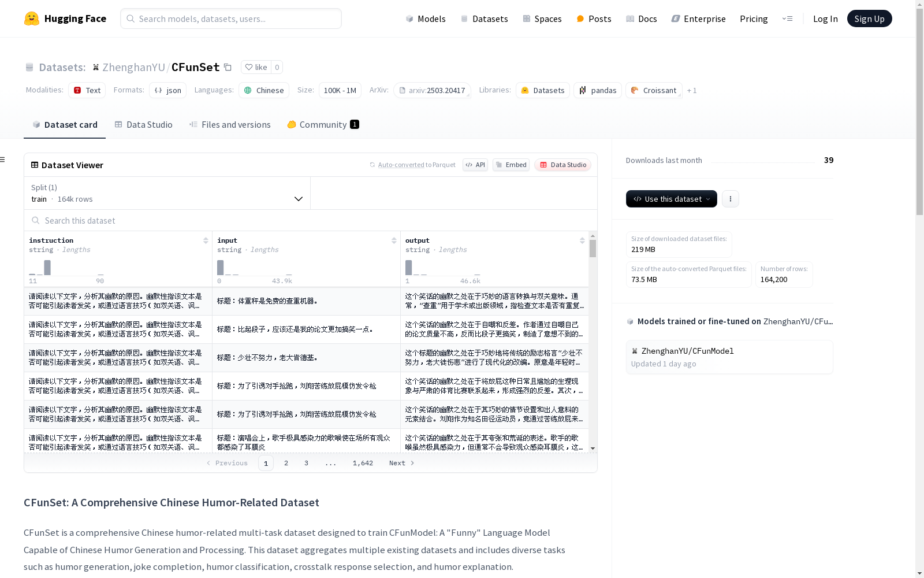Click the 100K - 1M size tag
This screenshot has width=924, height=578.
340,90
